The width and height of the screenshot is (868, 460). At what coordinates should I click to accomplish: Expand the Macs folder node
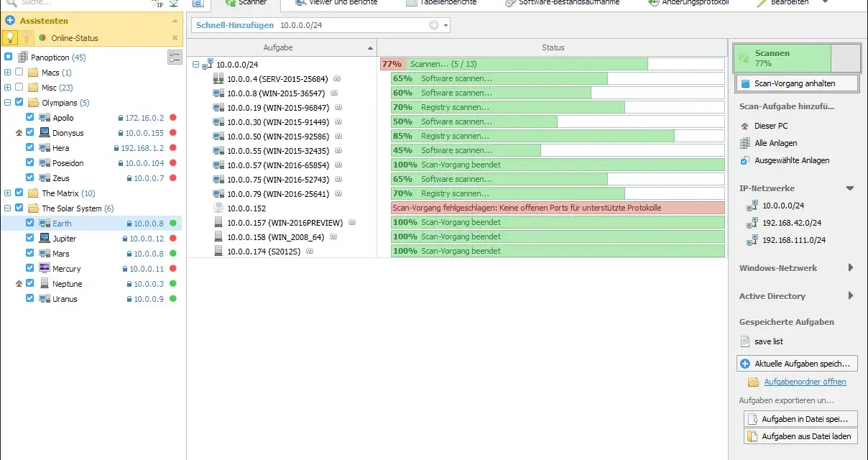8,73
